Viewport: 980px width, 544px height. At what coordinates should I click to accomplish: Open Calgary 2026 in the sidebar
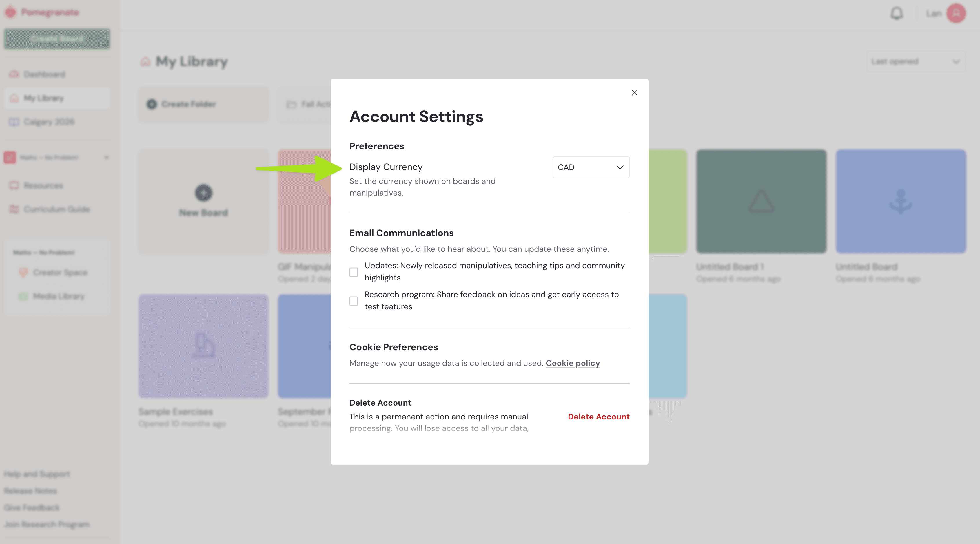pos(57,122)
